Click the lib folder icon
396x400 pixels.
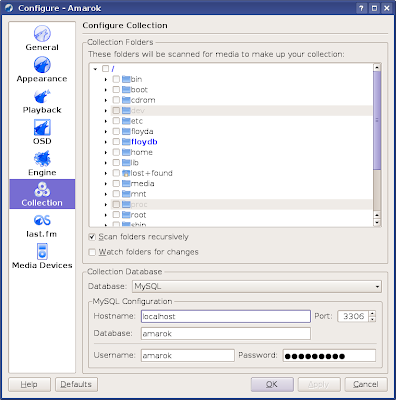(x=126, y=163)
